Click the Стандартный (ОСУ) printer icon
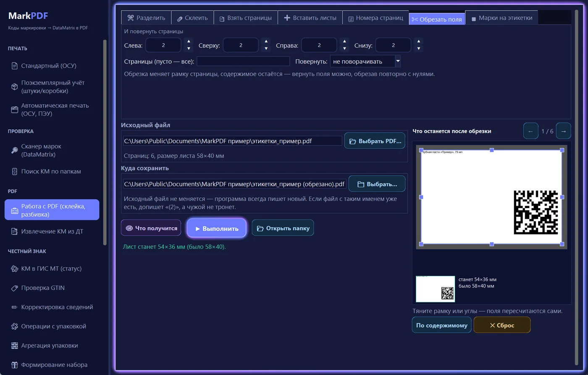588x375 pixels. click(14, 66)
